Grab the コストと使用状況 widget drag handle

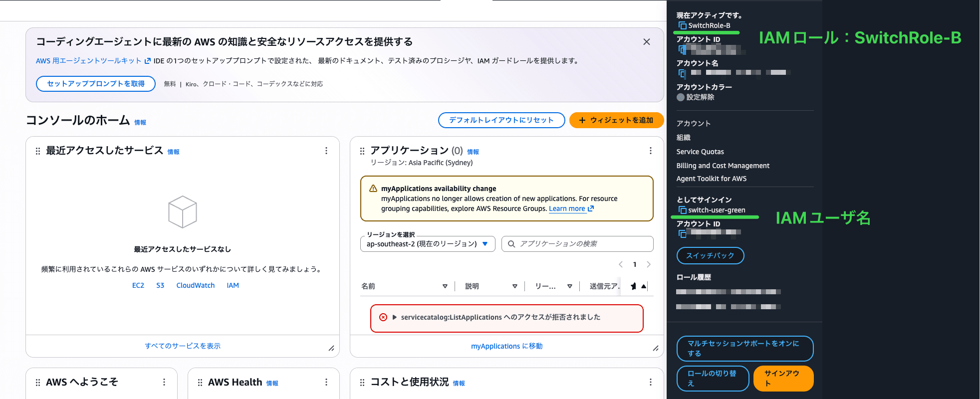(x=362, y=382)
